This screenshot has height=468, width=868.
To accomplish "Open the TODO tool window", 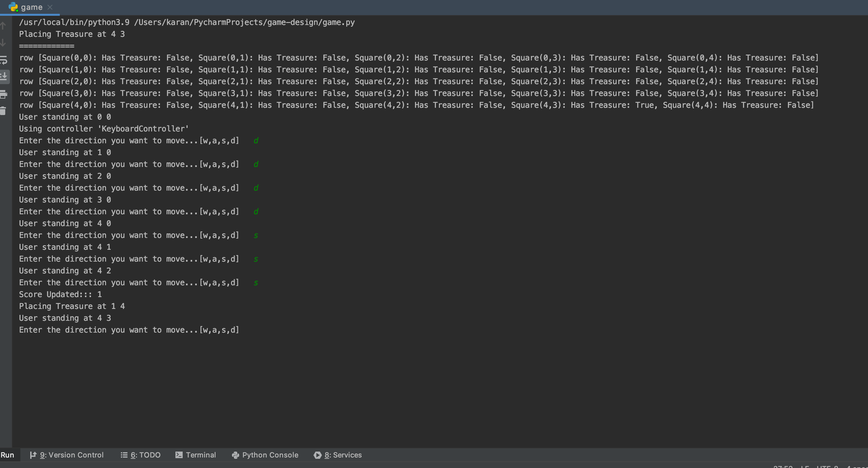I will pos(145,455).
